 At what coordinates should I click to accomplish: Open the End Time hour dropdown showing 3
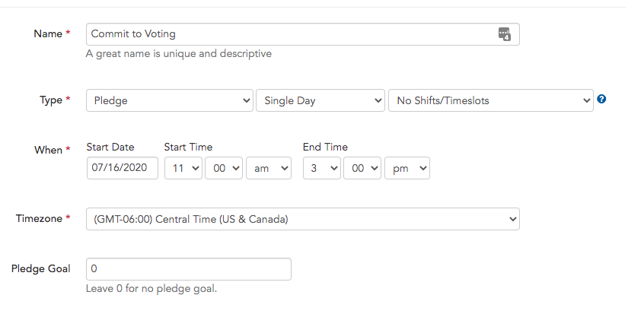[322, 168]
